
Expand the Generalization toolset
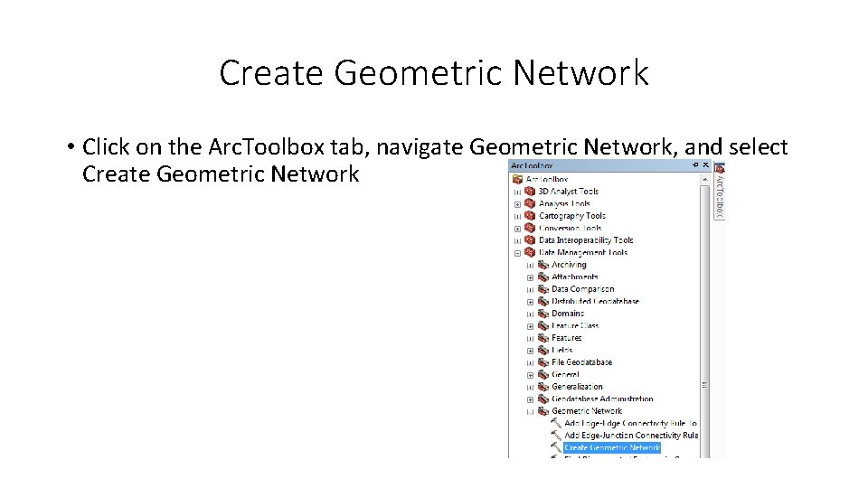[531, 388]
